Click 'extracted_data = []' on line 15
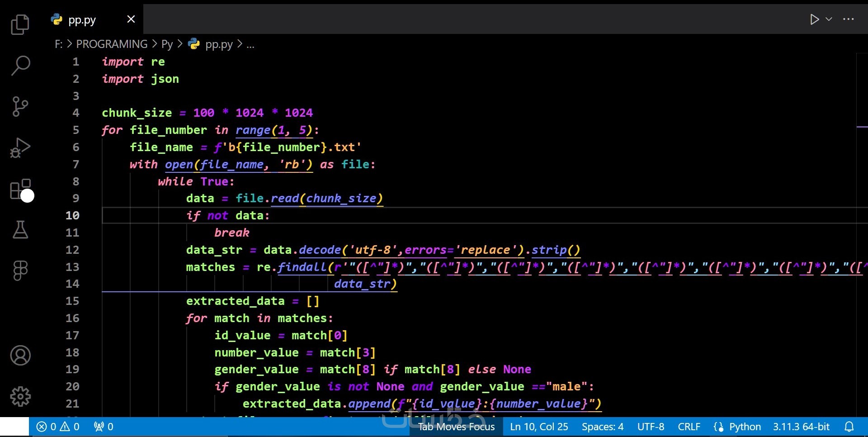Image resolution: width=868 pixels, height=437 pixels. [x=253, y=301]
